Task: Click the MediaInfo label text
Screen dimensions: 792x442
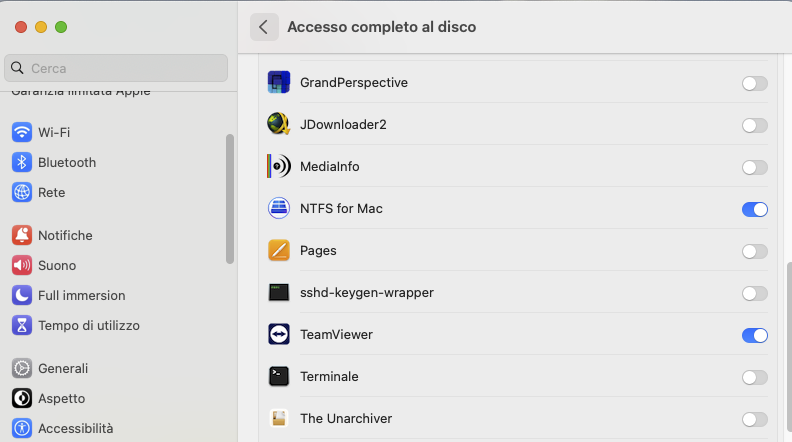Action: pos(329,166)
